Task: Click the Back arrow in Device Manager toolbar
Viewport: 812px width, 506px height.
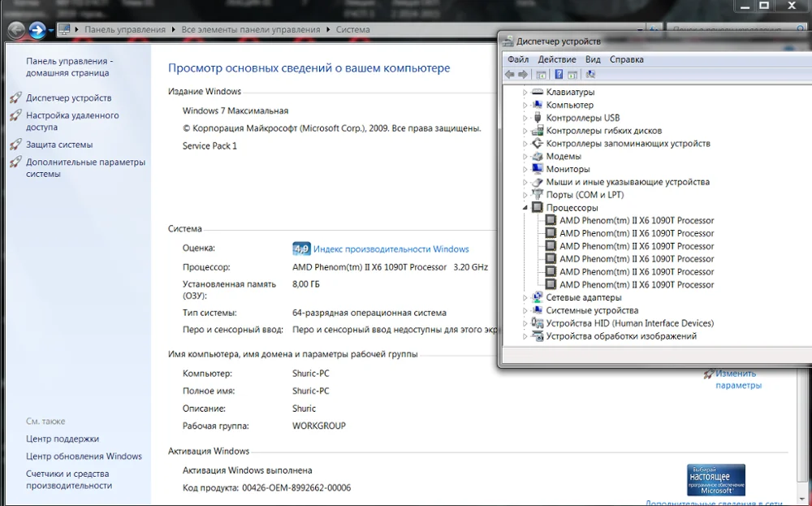Action: tap(510, 75)
